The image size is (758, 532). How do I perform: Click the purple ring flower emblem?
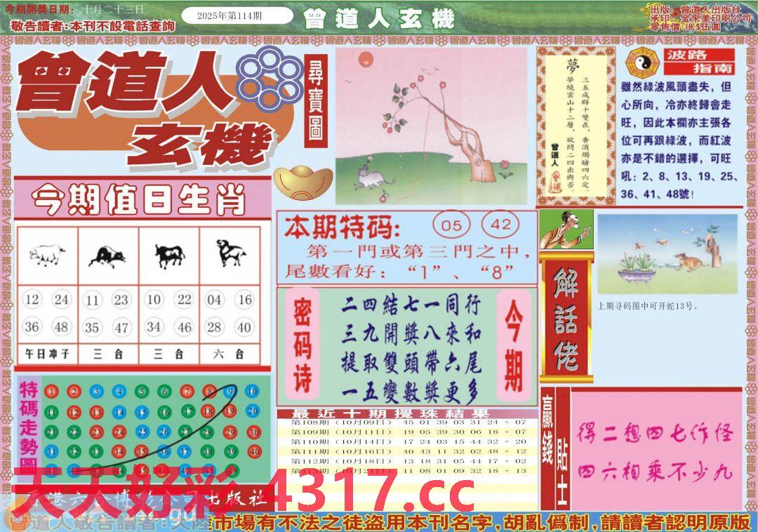pyautogui.click(x=269, y=77)
